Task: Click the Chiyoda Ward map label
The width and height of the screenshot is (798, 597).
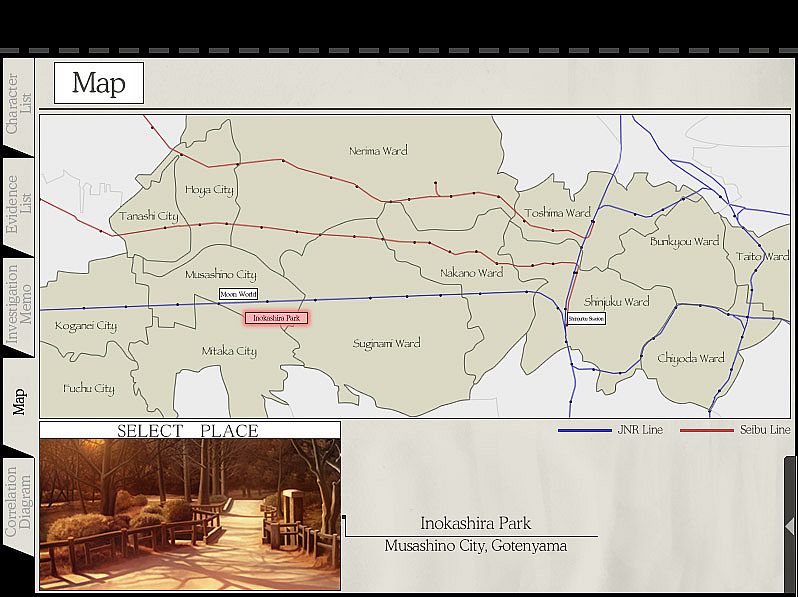Action: [690, 358]
